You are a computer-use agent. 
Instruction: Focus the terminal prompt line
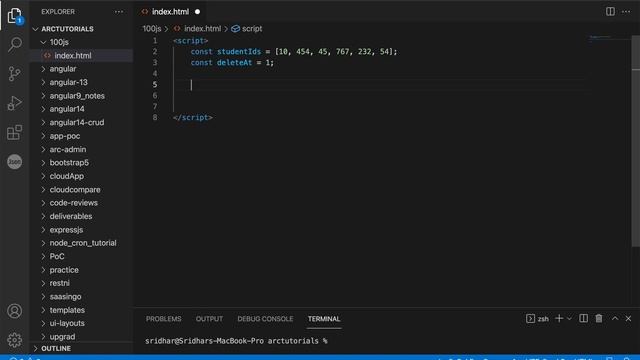[236, 341]
